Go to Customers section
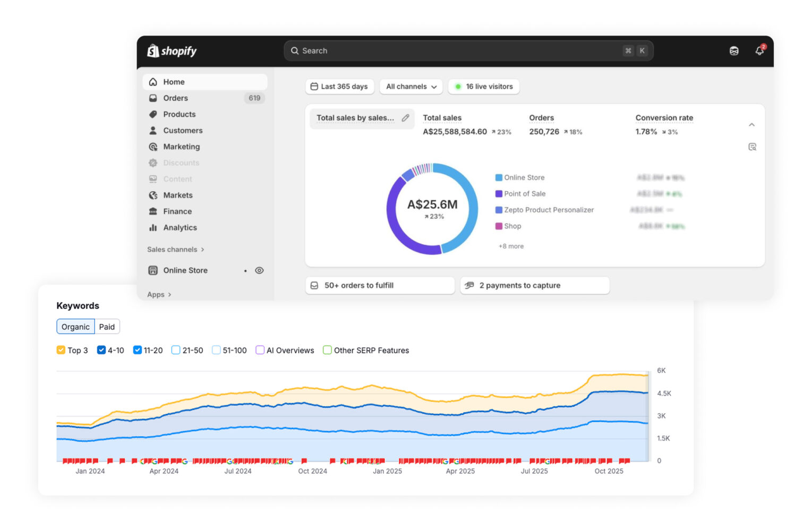This screenshot has height=531, width=812. 183,130
